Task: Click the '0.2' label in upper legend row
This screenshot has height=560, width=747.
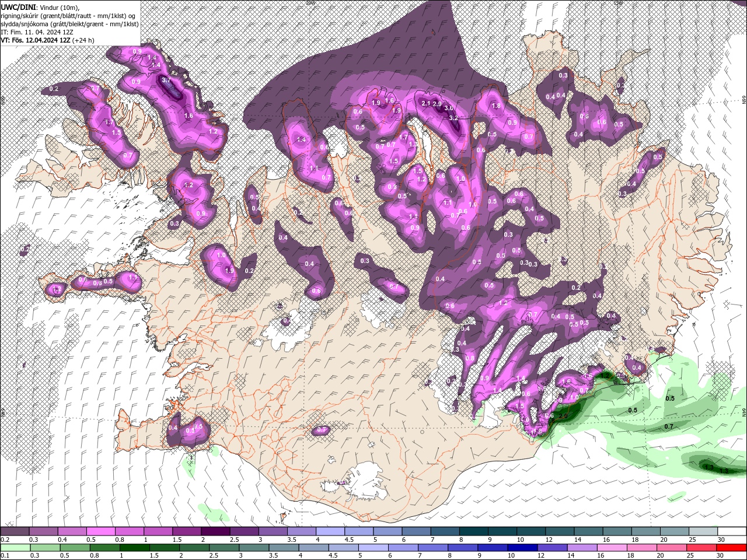Action: coord(5,540)
